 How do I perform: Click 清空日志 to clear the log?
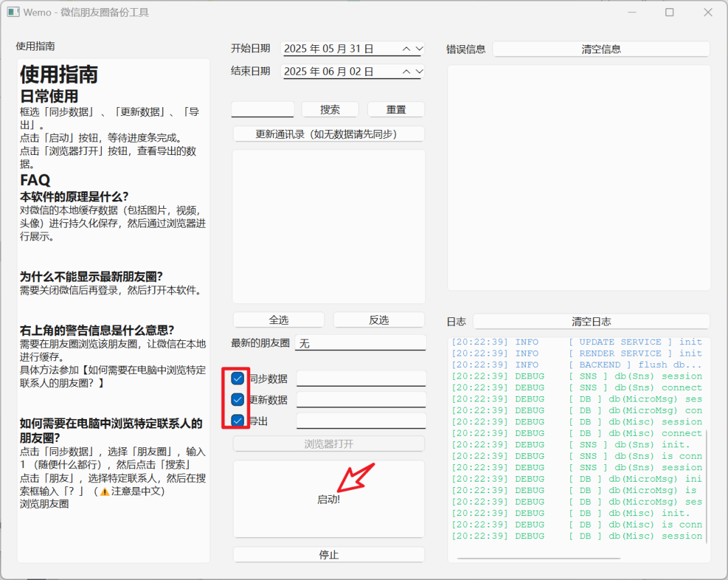click(x=601, y=321)
